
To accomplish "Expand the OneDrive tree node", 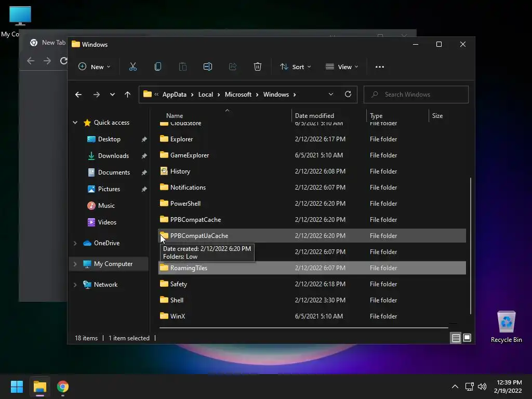I will pyautogui.click(x=75, y=243).
